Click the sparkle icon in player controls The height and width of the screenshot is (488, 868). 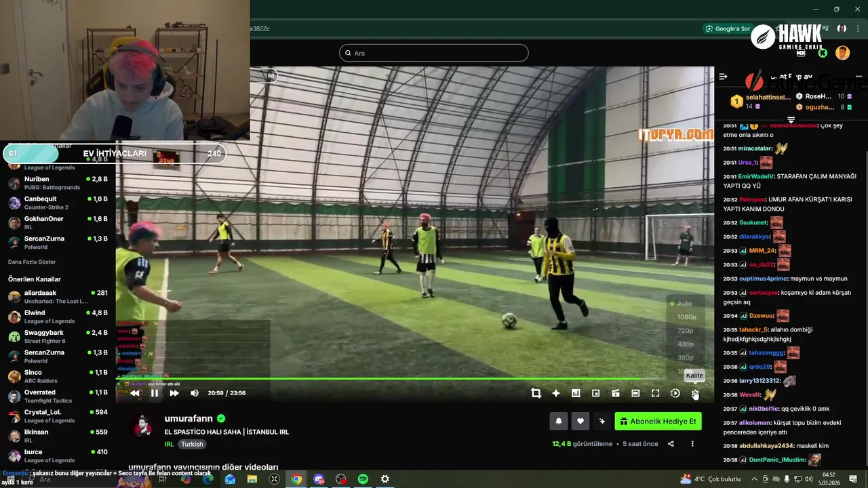click(x=556, y=393)
